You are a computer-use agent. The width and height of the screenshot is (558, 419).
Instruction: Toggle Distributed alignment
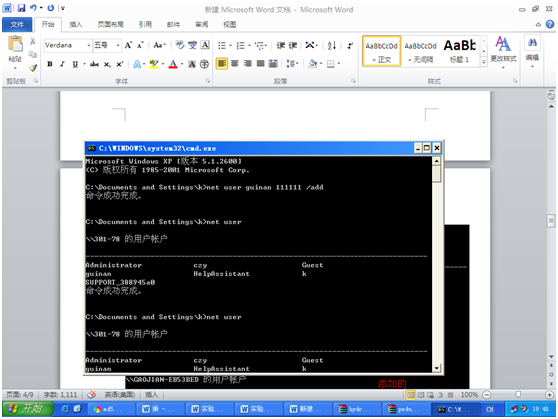pyautogui.click(x=273, y=64)
